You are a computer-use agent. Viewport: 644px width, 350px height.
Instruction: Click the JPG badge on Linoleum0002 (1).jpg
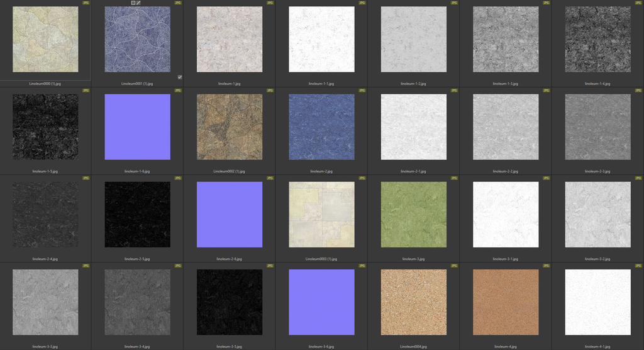pos(270,91)
